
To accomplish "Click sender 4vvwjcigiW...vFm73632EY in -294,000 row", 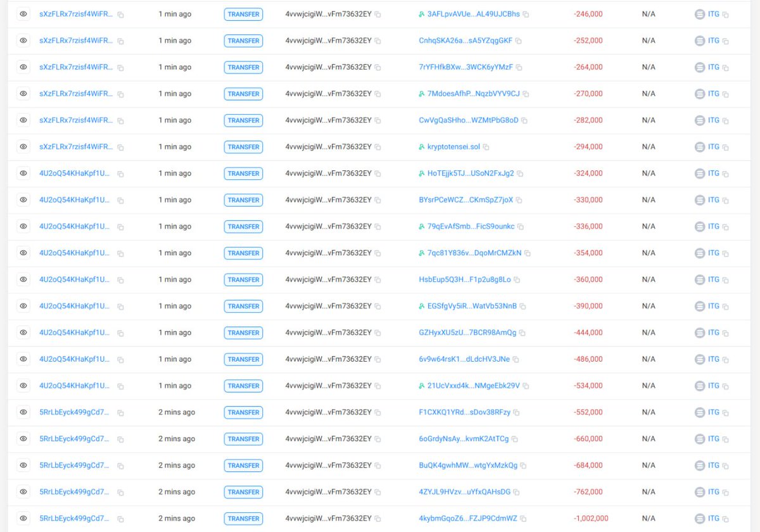I will tap(328, 147).
